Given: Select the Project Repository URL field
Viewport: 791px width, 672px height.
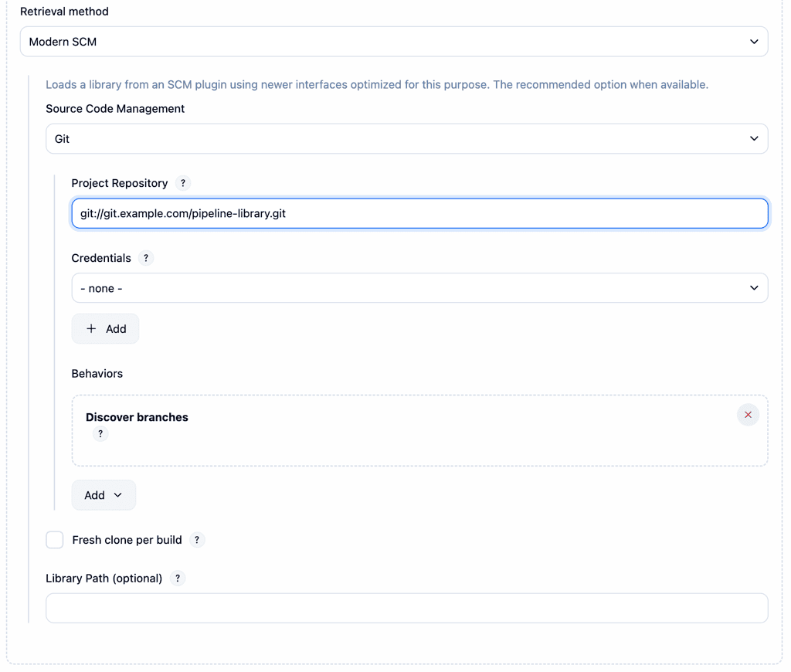Looking at the screenshot, I should coord(419,213).
